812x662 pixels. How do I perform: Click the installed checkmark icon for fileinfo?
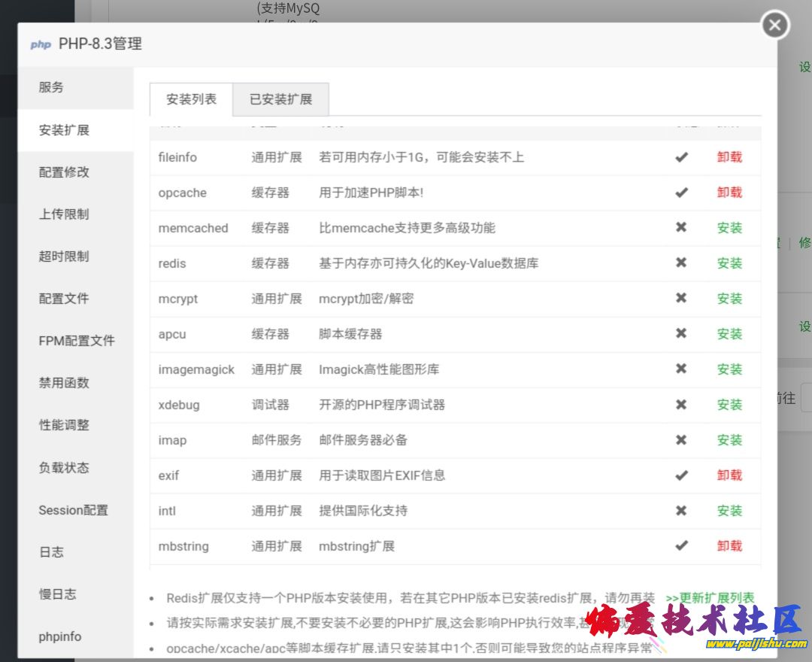pyautogui.click(x=681, y=157)
